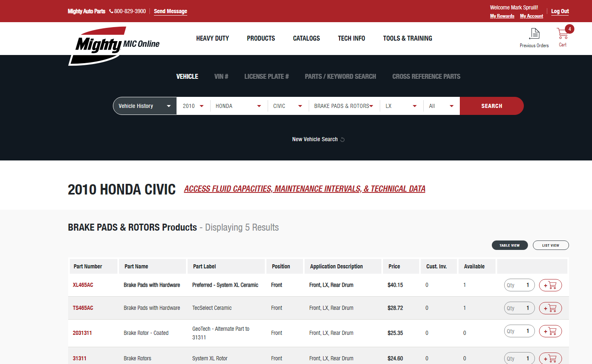Viewport: 592px width, 364px height.
Task: Click the Available column header
Action: point(477,266)
